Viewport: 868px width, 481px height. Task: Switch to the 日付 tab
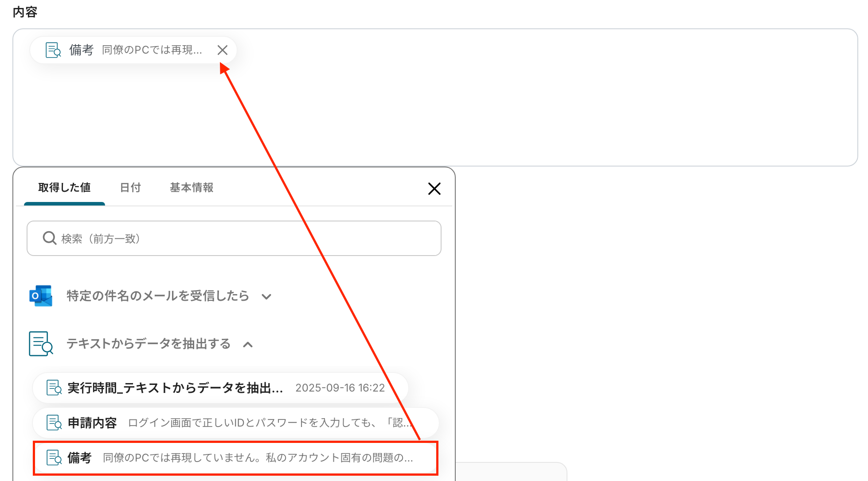(130, 188)
